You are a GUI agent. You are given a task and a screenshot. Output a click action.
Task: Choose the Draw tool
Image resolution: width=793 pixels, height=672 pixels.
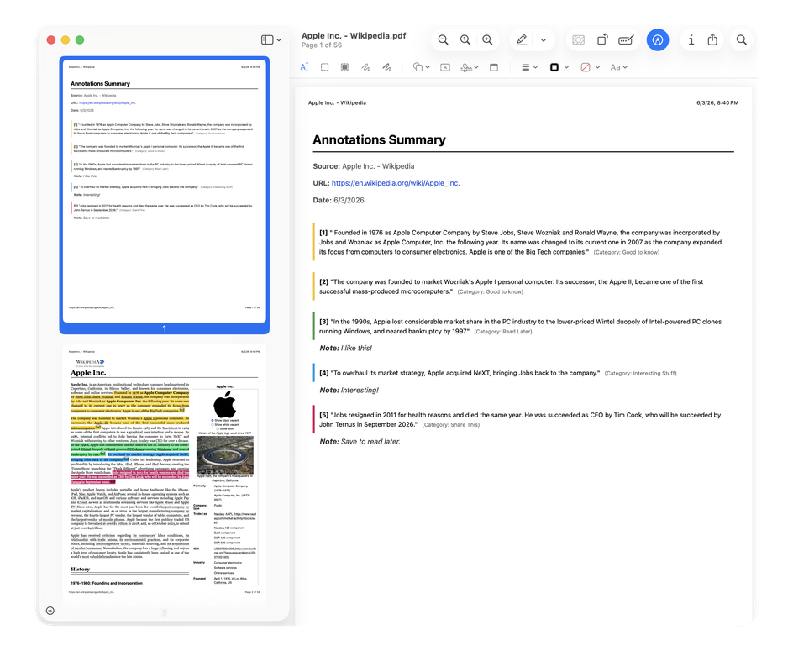[387, 67]
